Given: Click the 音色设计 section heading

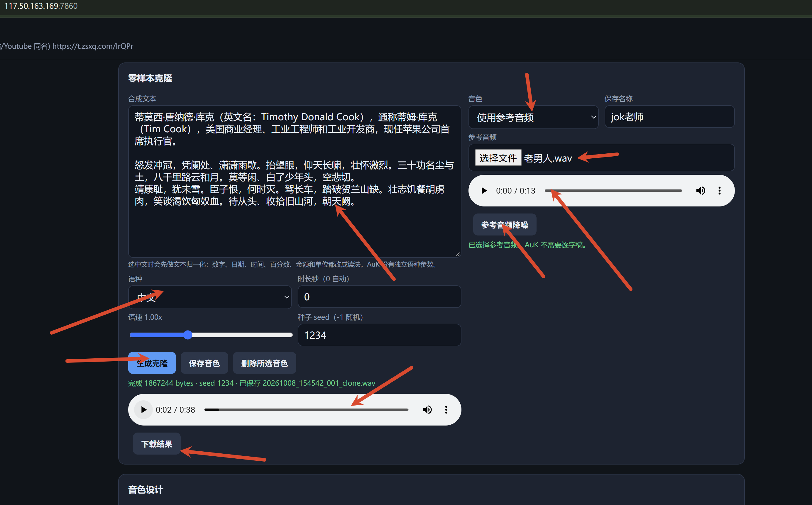Looking at the screenshot, I should tap(146, 490).
